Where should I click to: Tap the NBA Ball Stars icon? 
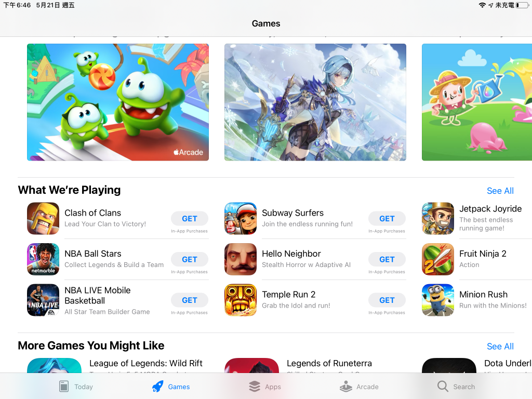click(x=43, y=259)
